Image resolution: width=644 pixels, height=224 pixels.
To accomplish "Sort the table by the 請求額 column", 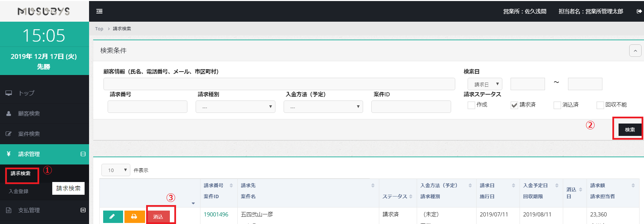I will point(633,185).
